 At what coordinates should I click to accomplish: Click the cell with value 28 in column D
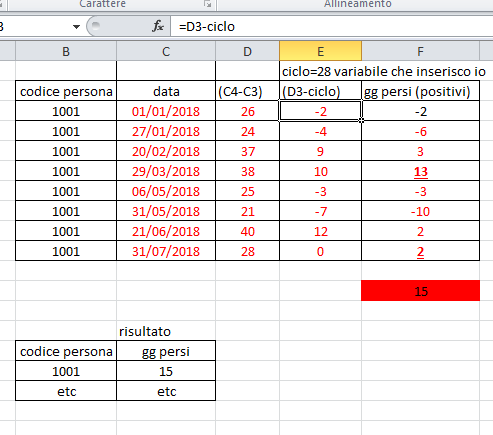pos(247,251)
